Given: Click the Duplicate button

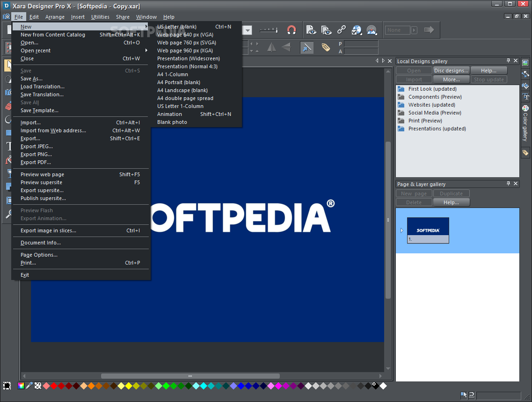Looking at the screenshot, I should point(451,194).
